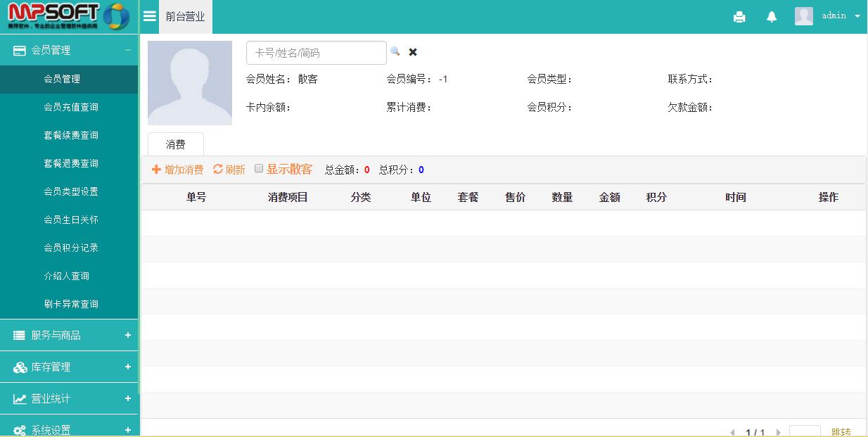Open 会员充值查询 in sidebar

pos(71,107)
